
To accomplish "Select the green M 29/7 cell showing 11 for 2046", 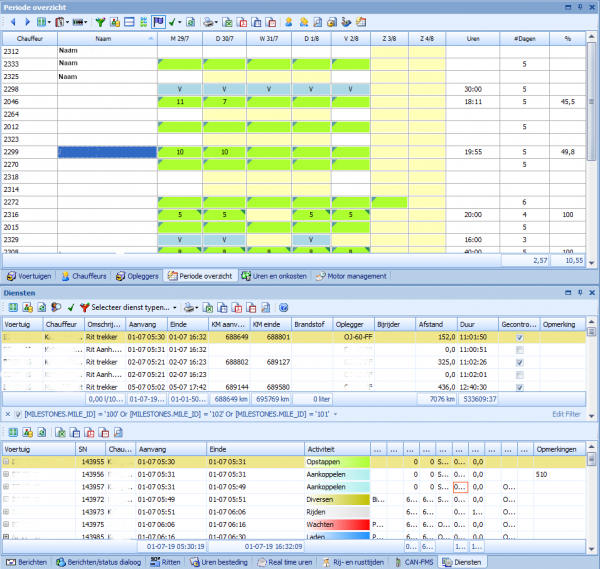I will click(179, 102).
